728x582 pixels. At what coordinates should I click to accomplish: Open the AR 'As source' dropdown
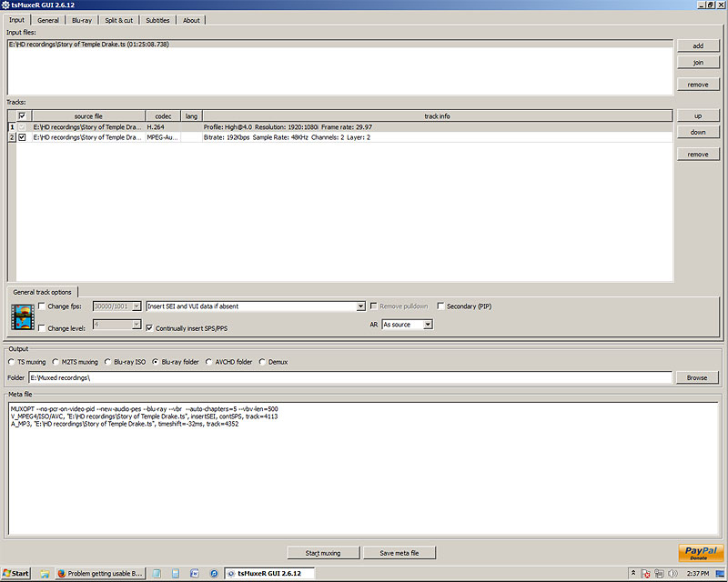(x=428, y=325)
